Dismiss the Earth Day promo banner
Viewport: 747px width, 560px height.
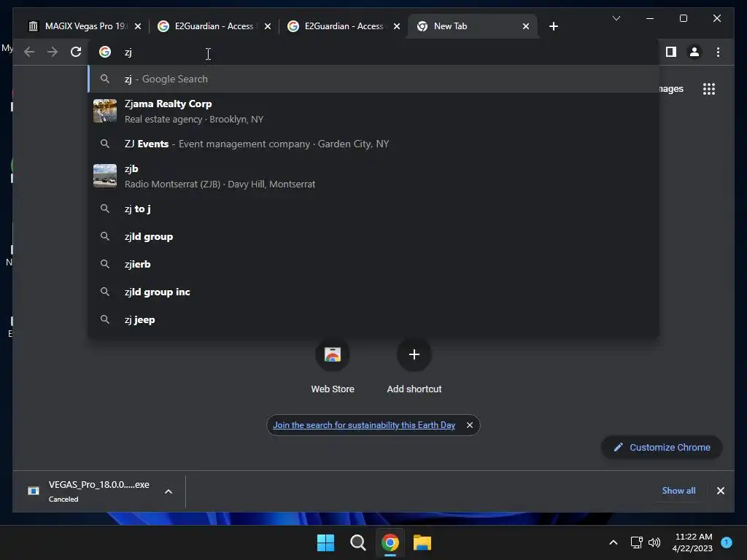(x=470, y=425)
